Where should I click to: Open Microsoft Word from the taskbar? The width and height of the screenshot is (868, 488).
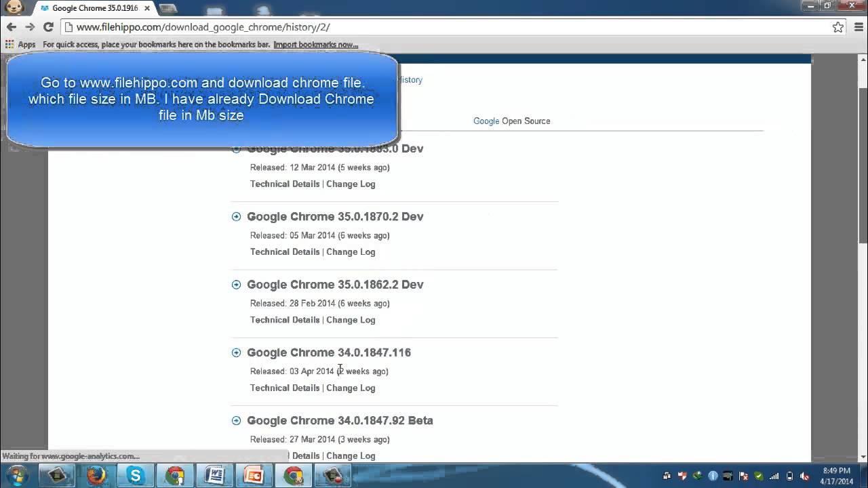(x=214, y=476)
